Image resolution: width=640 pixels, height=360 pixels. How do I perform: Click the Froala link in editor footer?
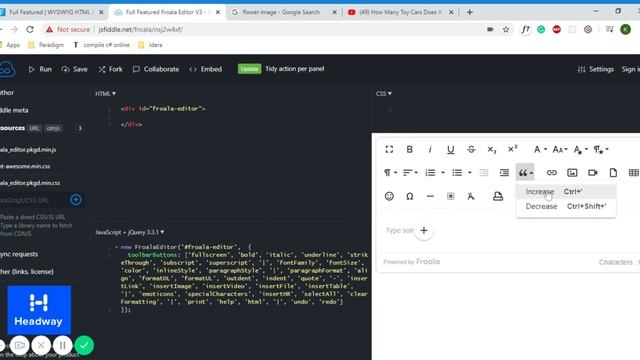[428, 262]
